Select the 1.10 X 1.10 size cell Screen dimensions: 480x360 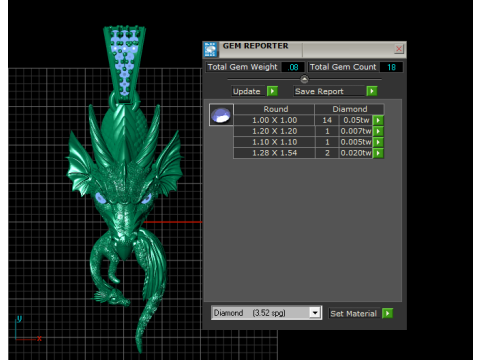click(274, 142)
